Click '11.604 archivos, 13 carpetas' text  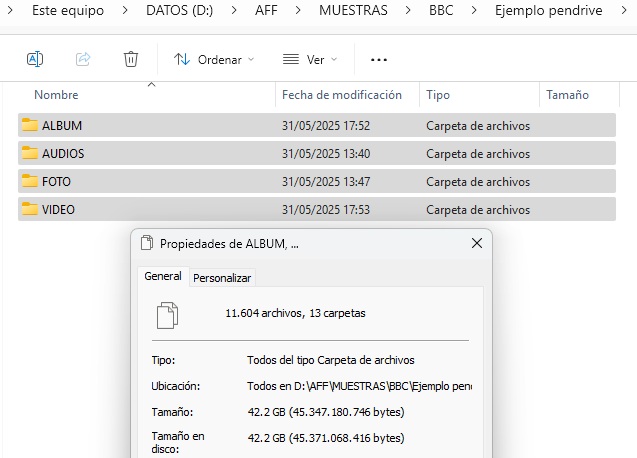(x=295, y=313)
